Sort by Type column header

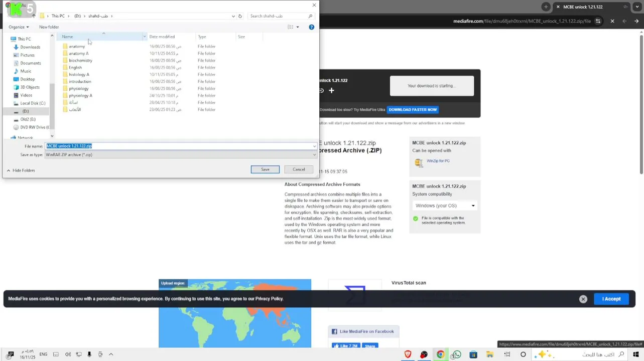[216, 37]
